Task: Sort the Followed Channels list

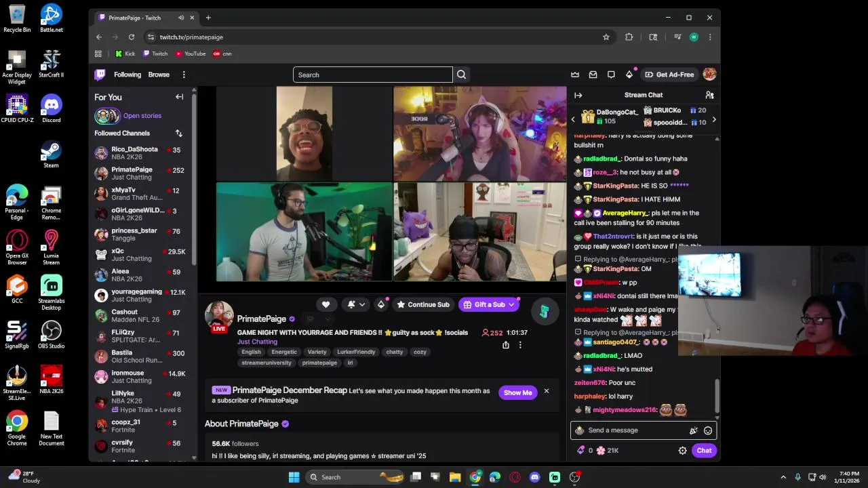Action: 178,134
